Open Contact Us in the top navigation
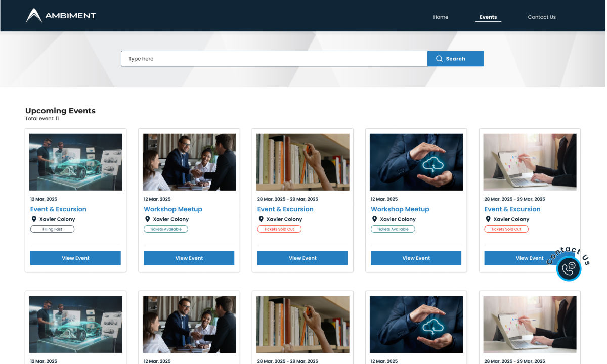This screenshot has height=364, width=607. (x=542, y=17)
